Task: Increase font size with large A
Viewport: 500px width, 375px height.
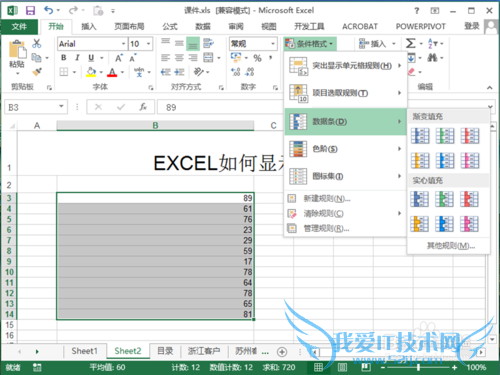Action: click(x=119, y=58)
